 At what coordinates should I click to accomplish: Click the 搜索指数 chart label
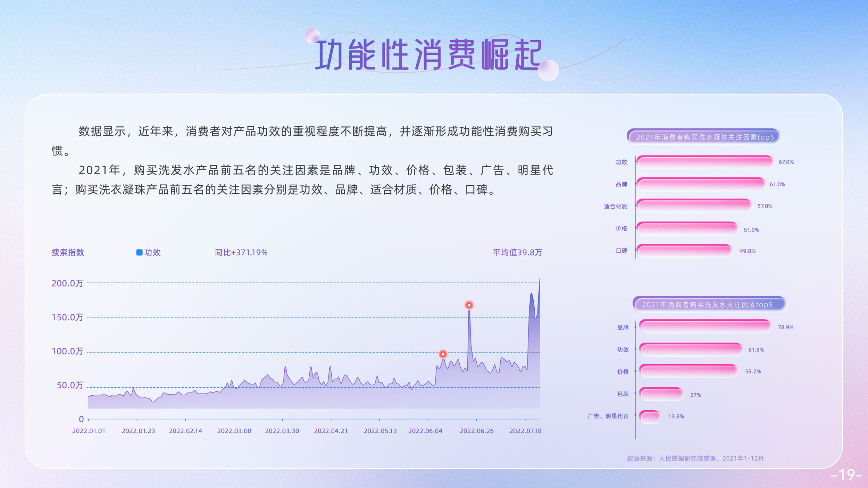tap(68, 252)
